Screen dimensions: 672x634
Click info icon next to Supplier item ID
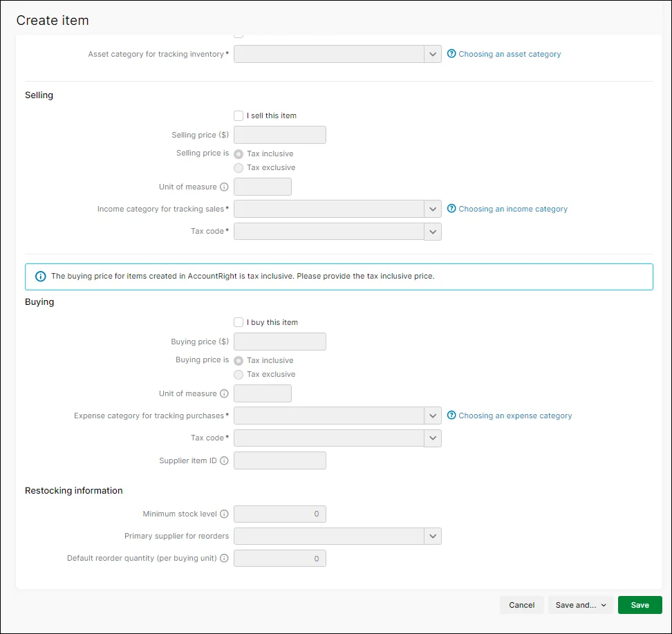pos(224,460)
